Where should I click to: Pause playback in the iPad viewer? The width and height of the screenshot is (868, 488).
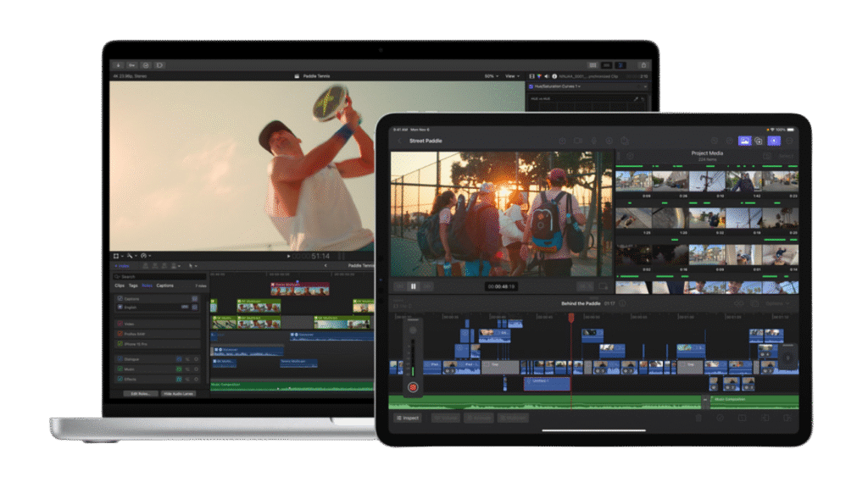pyautogui.click(x=415, y=286)
